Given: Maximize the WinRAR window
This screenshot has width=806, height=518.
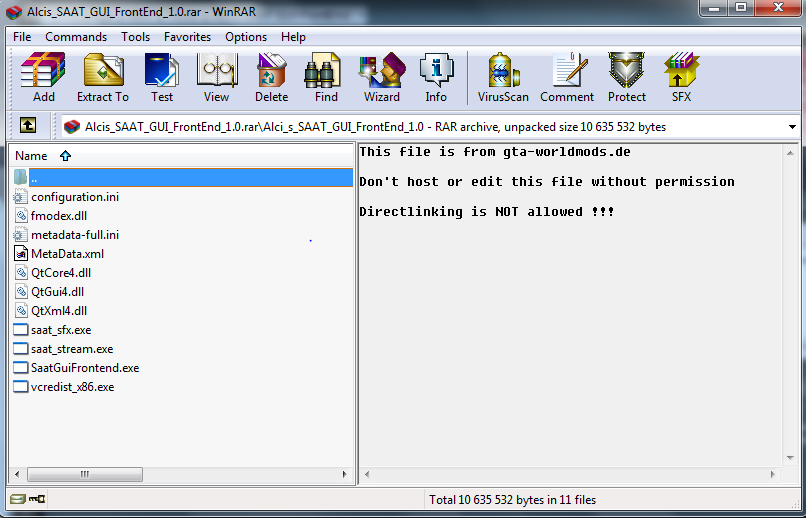Looking at the screenshot, I should click(x=741, y=8).
